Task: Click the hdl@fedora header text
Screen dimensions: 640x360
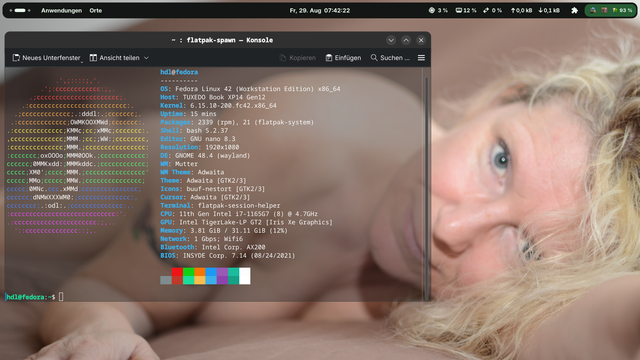Action: (x=179, y=72)
